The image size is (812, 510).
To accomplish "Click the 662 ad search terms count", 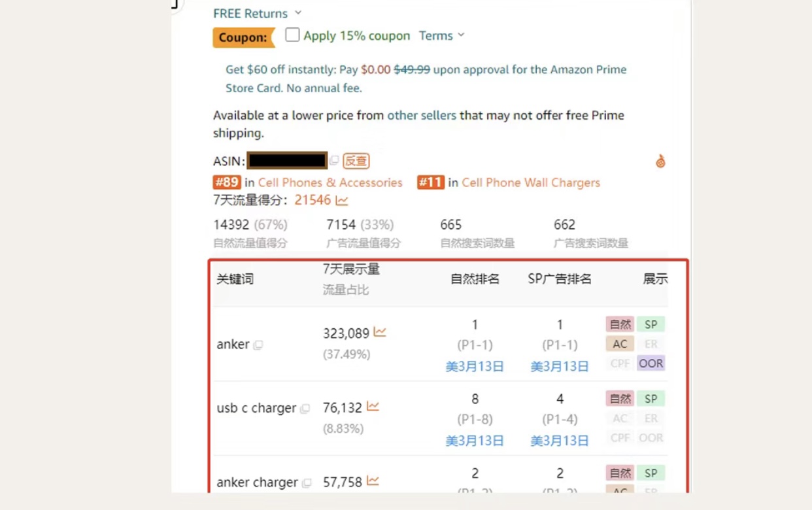I will point(564,225).
